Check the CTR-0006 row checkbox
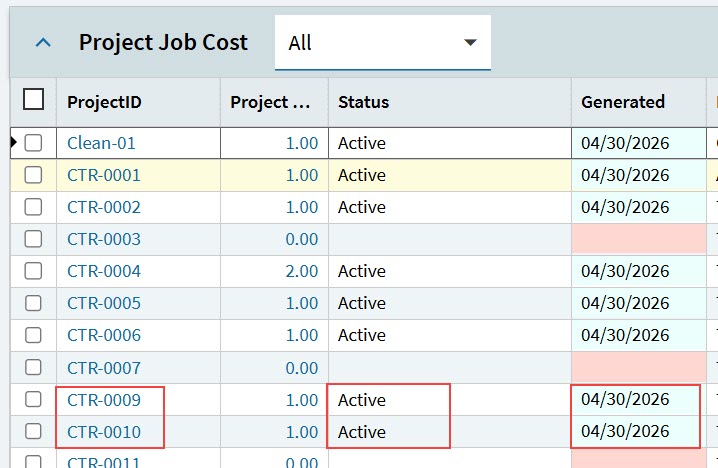Image resolution: width=718 pixels, height=468 pixels. pyautogui.click(x=33, y=335)
